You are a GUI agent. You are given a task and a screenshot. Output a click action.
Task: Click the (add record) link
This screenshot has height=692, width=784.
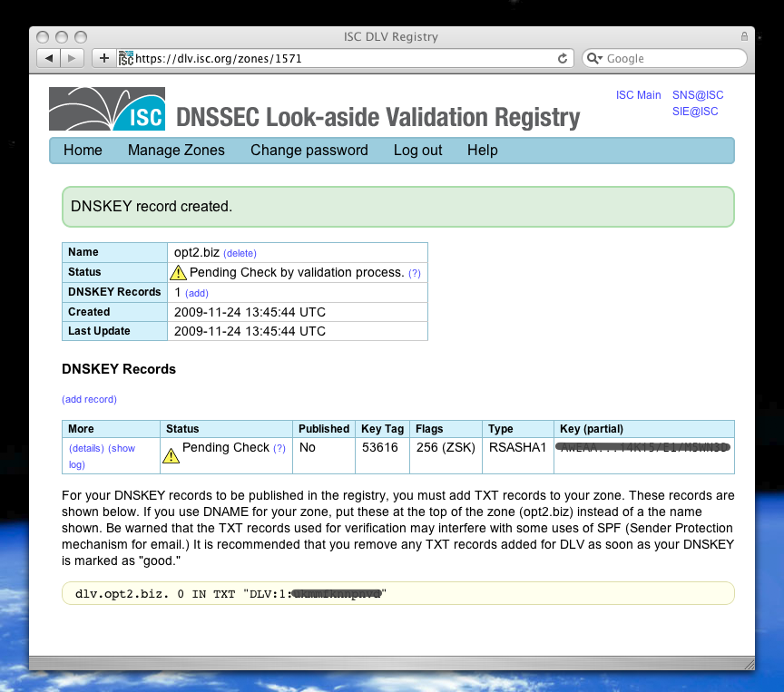click(89, 399)
